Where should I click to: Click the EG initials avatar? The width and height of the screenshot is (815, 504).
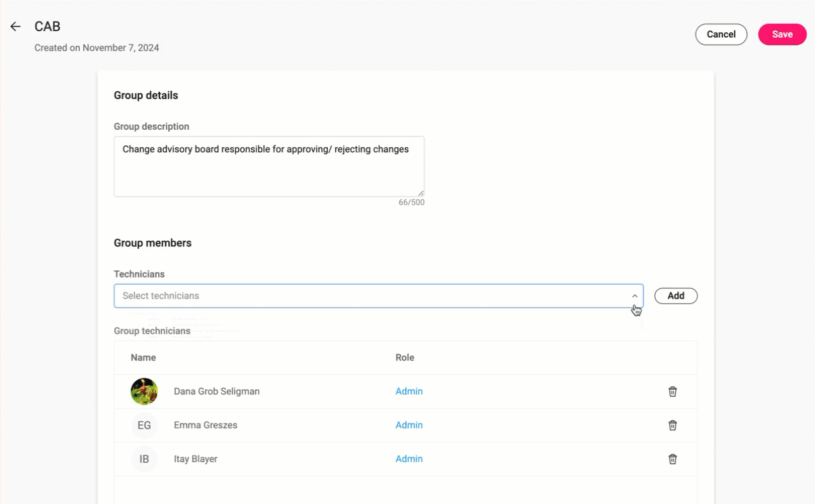tap(144, 425)
